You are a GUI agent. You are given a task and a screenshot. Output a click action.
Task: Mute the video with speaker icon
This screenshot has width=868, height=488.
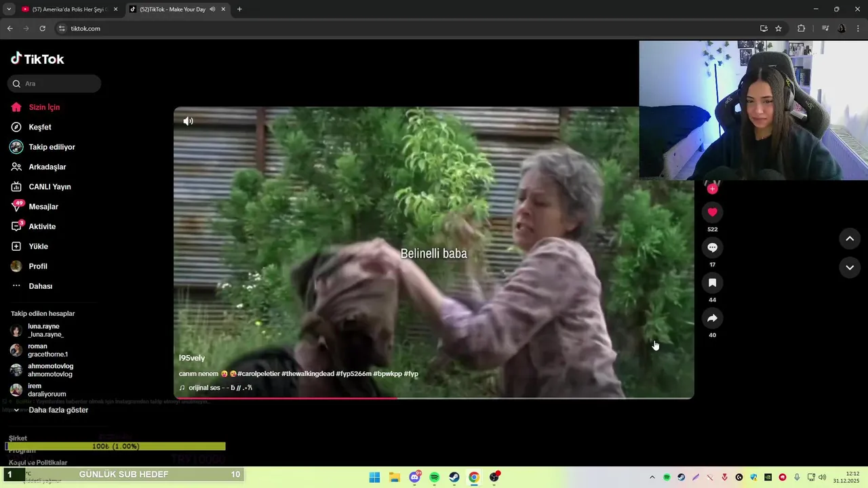189,121
